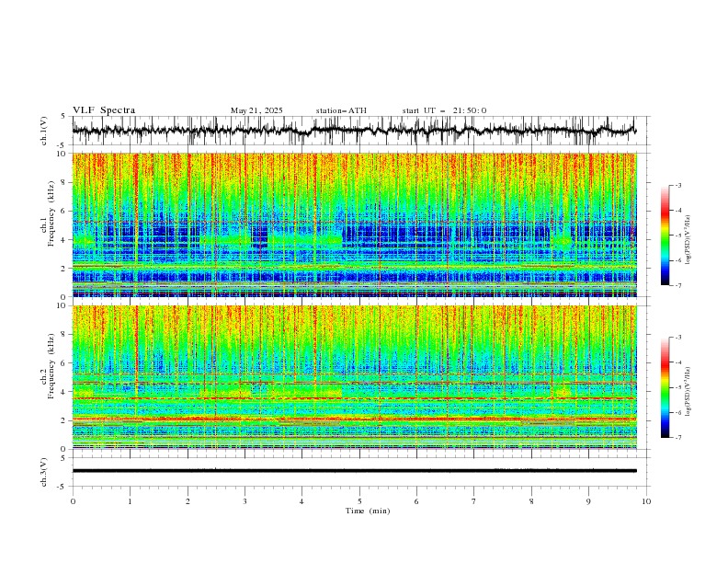Click time axis tick label "6"
Image resolution: width=728 pixels, height=563 pixels.
[416, 501]
